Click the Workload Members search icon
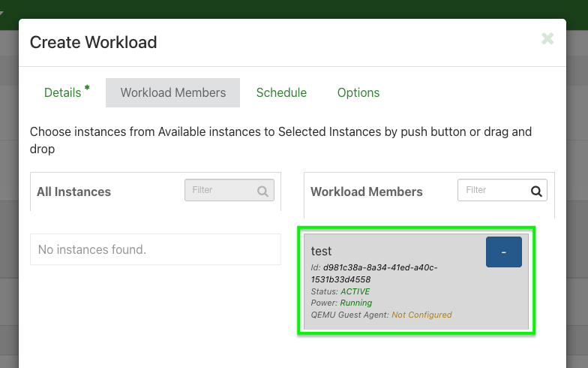The width and height of the screenshot is (588, 368). [536, 191]
